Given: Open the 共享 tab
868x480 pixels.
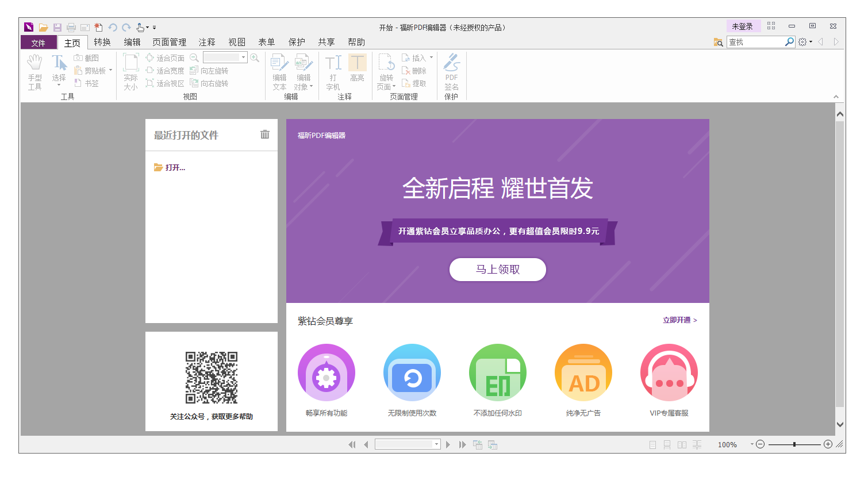Looking at the screenshot, I should [x=327, y=42].
